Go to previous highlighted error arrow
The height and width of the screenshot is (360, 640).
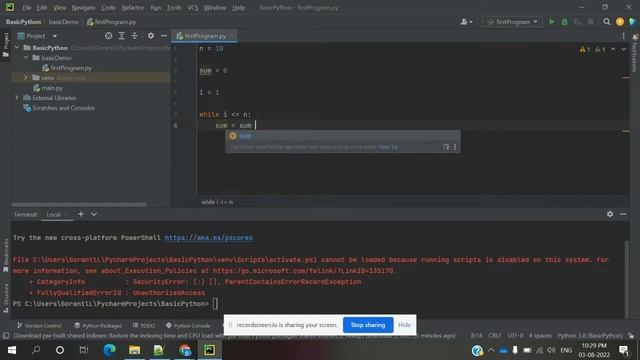pos(613,49)
